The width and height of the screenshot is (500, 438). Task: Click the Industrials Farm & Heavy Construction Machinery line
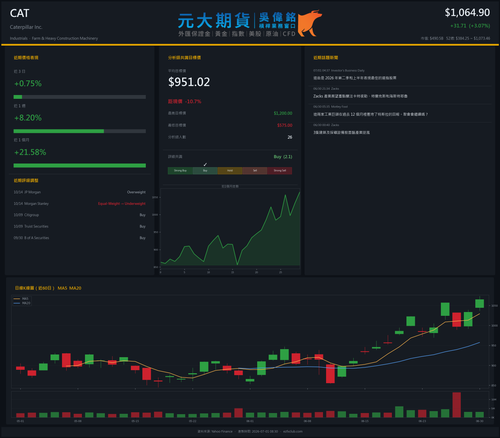click(54, 38)
